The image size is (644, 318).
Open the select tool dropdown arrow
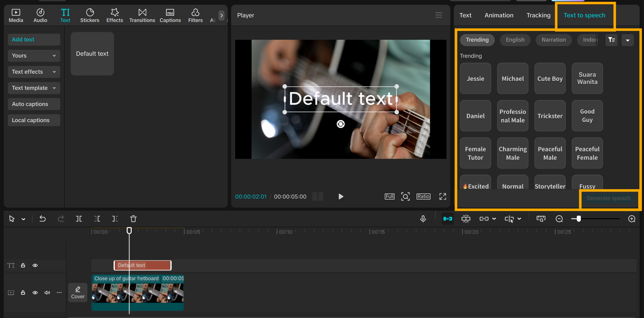click(x=23, y=219)
